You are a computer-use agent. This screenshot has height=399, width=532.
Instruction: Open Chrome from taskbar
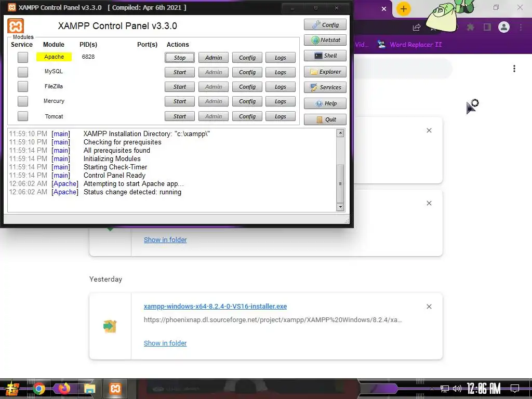[x=38, y=389]
